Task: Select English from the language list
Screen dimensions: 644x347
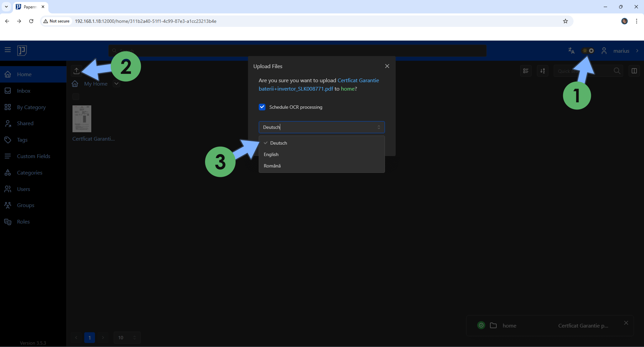Action: (x=271, y=154)
